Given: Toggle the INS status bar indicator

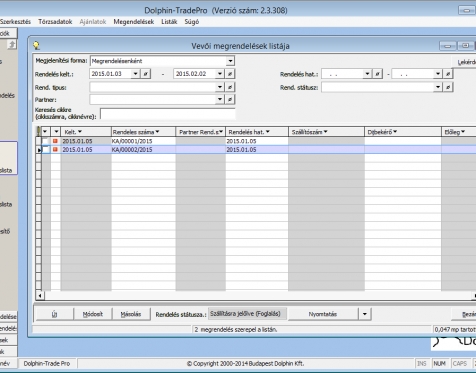Looking at the screenshot, I should tap(422, 363).
